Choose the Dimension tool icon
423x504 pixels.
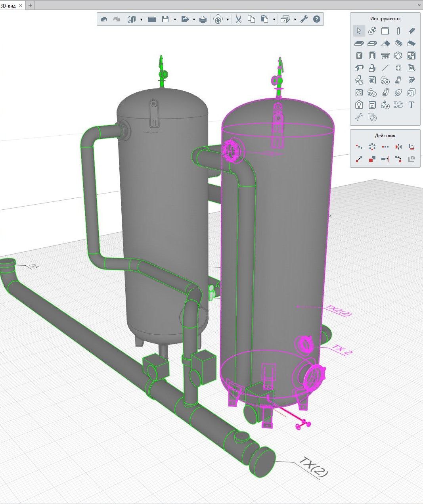click(398, 105)
